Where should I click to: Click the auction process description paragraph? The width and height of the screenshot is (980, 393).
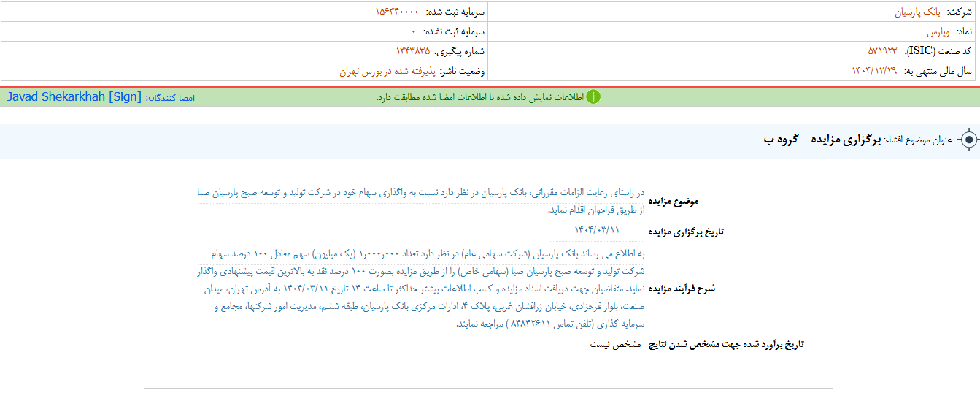tap(421, 289)
